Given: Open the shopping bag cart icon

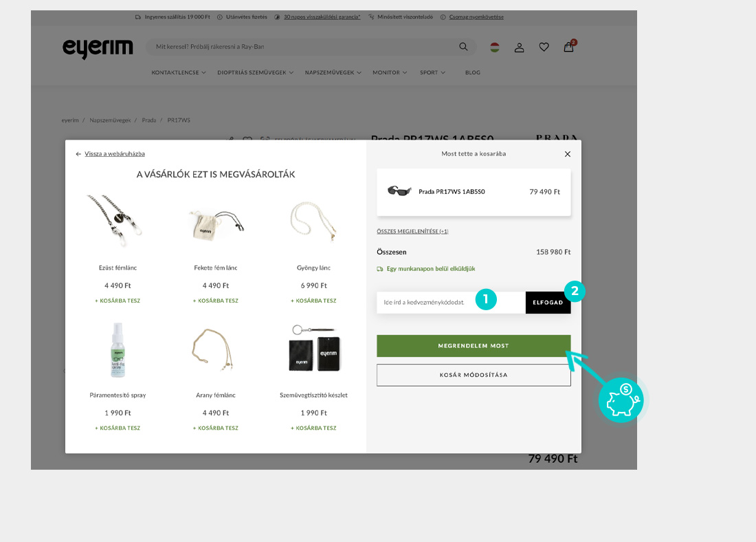Looking at the screenshot, I should 569,46.
